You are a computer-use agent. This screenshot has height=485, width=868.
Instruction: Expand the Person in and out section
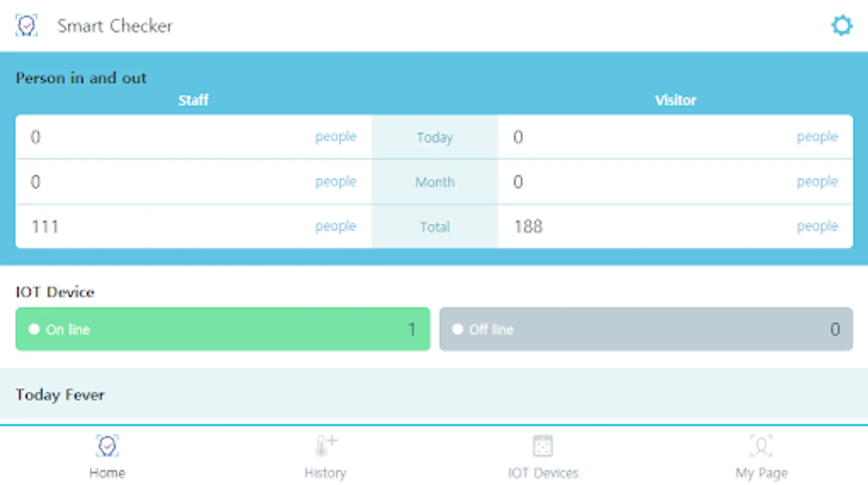[x=81, y=78]
